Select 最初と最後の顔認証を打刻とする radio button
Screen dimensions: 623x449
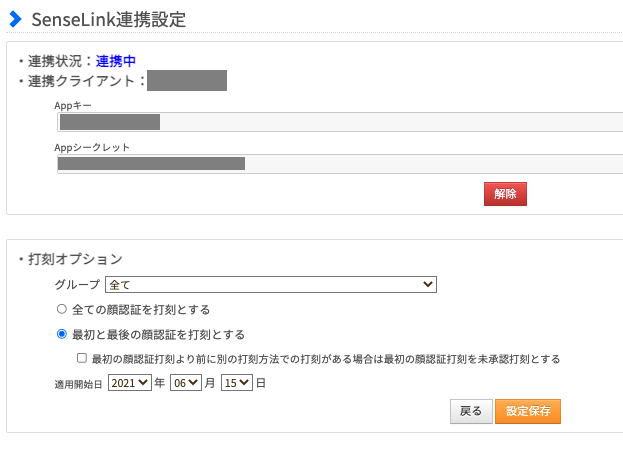(x=62, y=334)
